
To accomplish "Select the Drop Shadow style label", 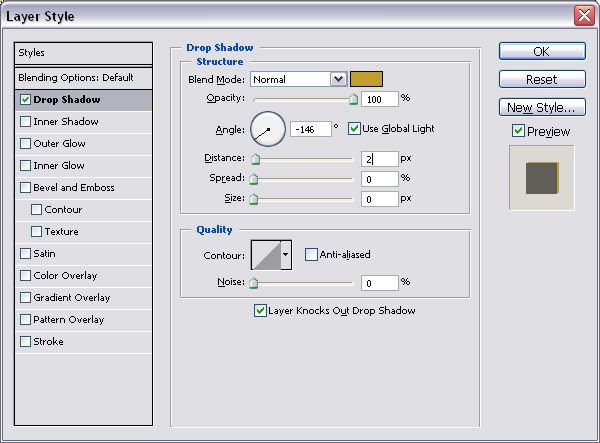I will [67, 99].
